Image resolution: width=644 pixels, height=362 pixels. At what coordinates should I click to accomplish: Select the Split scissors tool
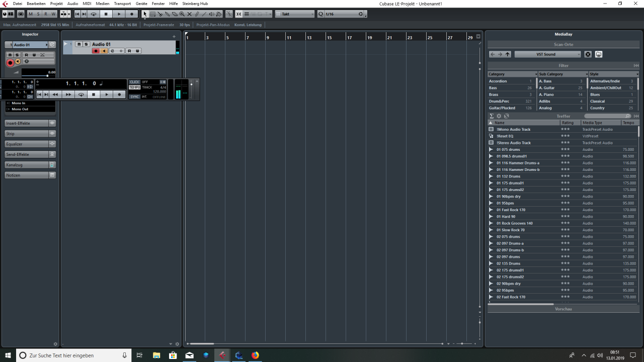click(159, 14)
